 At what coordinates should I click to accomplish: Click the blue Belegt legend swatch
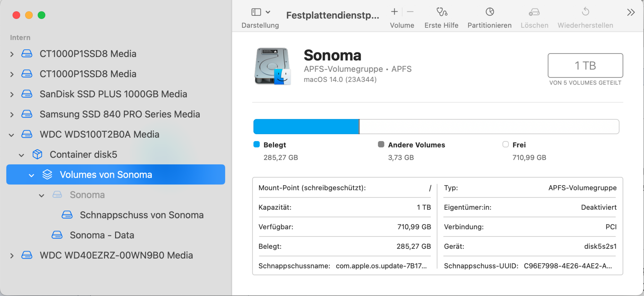[257, 144]
